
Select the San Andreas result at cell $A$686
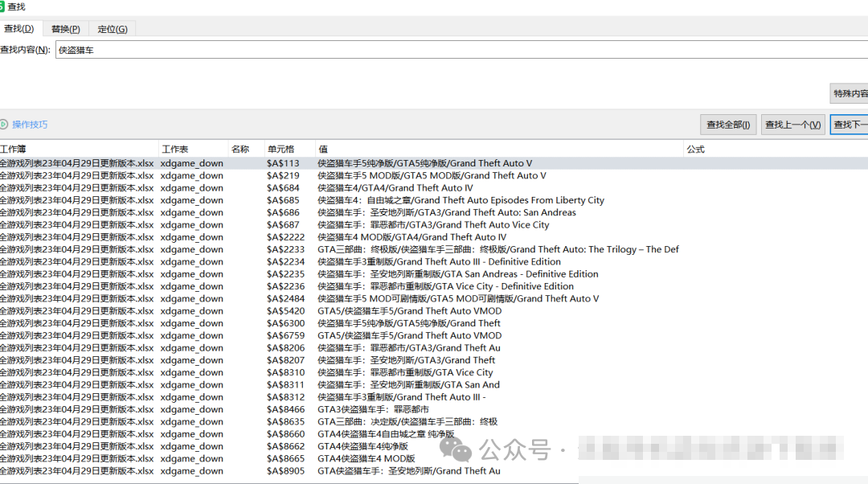tap(434, 212)
